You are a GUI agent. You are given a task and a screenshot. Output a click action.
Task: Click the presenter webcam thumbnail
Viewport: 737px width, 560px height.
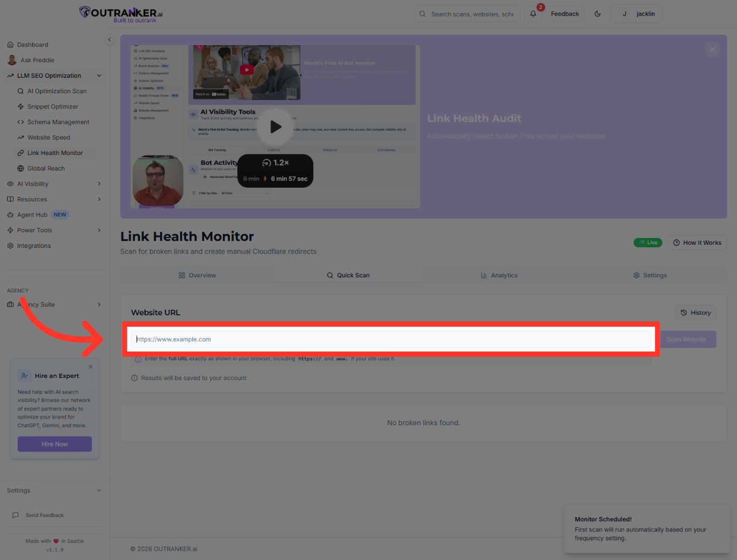tap(158, 180)
